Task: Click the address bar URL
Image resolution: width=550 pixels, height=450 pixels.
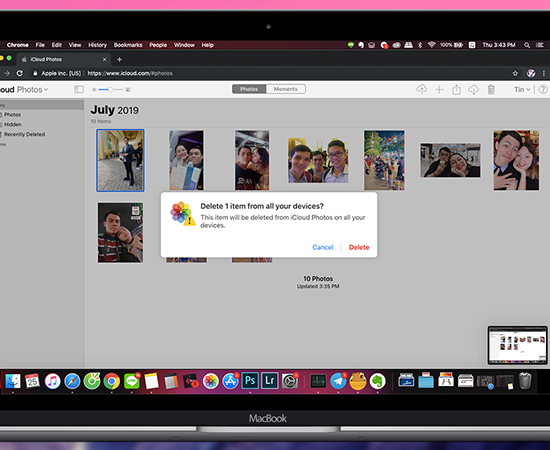Action: click(x=130, y=73)
